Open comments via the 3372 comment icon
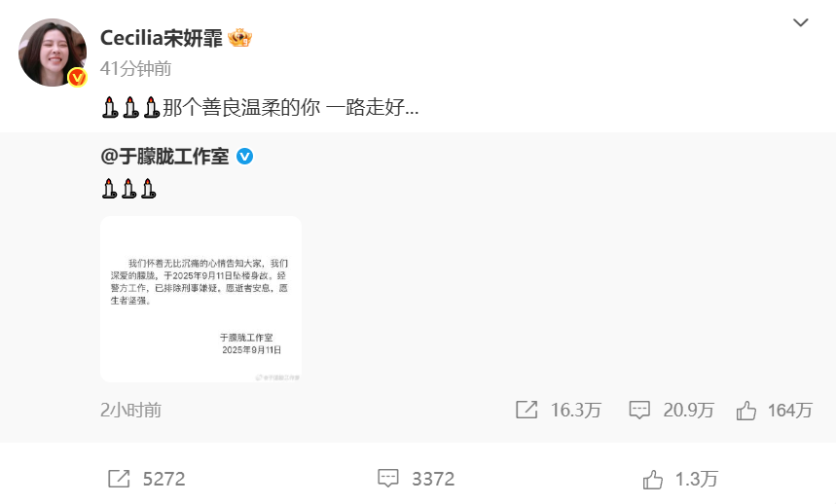Viewport: 836px width, 504px height. coord(388,478)
